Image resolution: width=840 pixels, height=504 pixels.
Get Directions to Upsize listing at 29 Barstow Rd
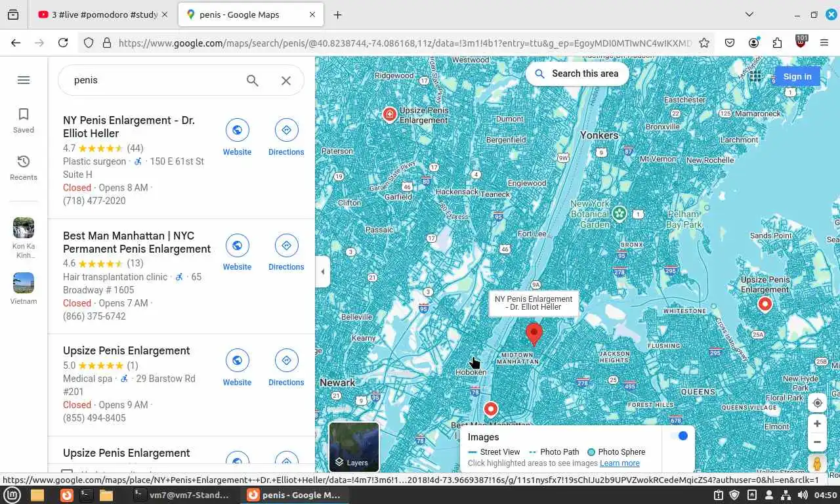(286, 367)
